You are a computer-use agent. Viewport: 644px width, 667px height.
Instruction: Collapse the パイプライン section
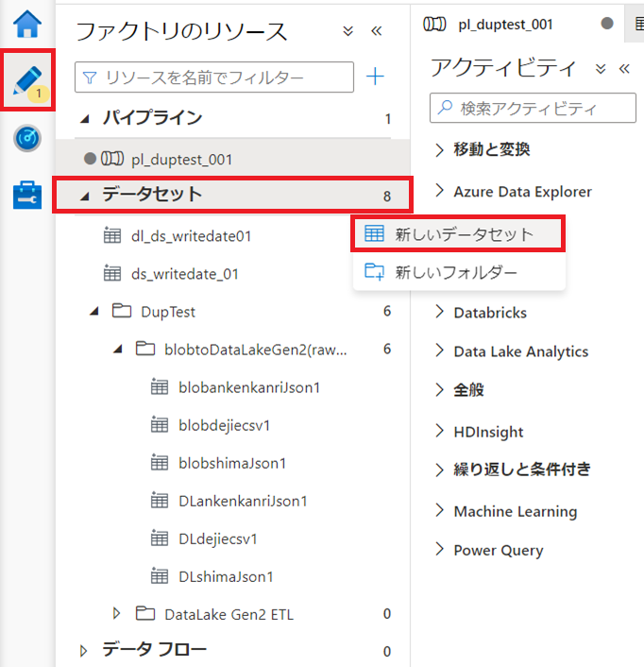[x=85, y=119]
